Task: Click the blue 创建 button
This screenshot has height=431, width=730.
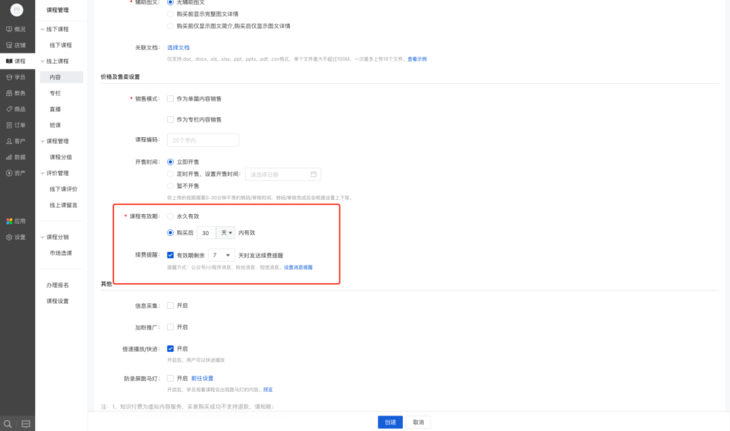Action: (390, 422)
